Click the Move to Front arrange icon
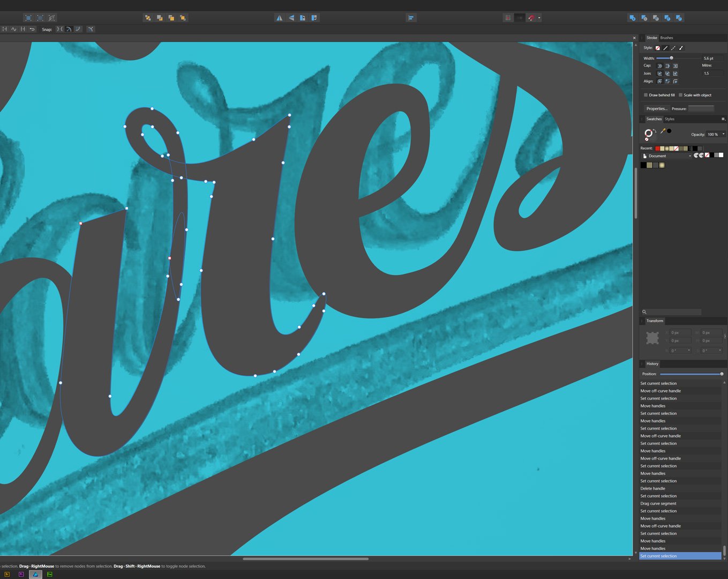This screenshot has height=579, width=728. [183, 18]
